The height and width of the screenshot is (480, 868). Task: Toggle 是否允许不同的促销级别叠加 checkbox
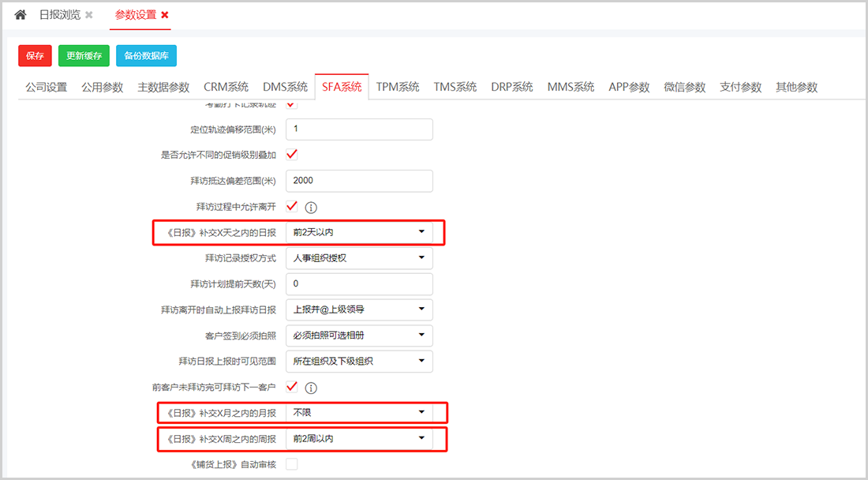pyautogui.click(x=292, y=155)
